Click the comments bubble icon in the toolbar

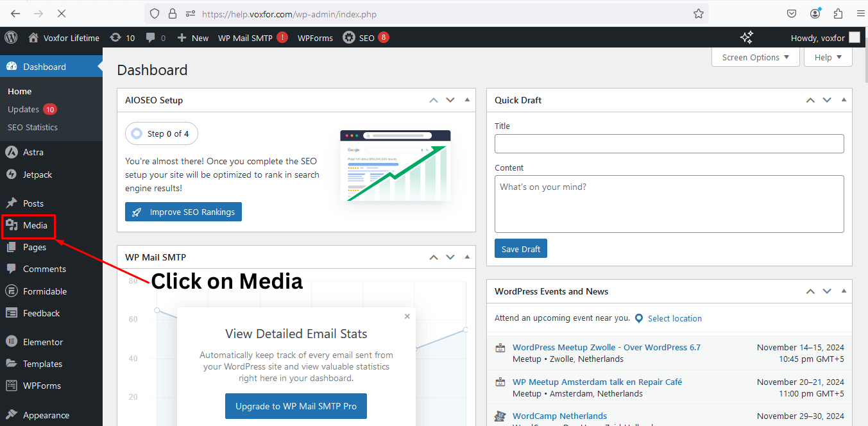coord(149,37)
